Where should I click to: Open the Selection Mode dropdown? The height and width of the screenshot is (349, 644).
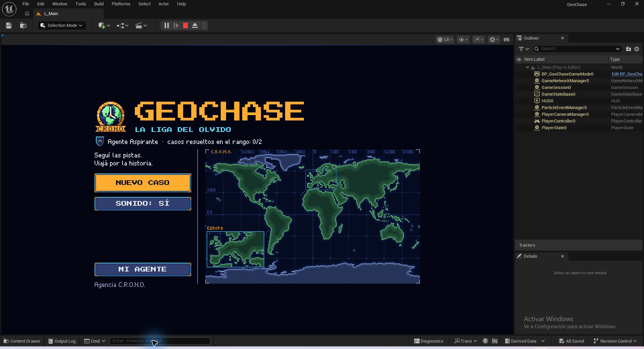pos(62,26)
